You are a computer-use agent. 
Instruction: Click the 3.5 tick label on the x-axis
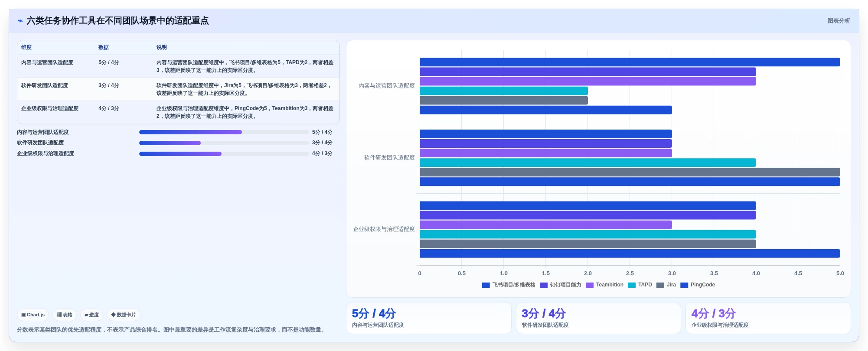[x=714, y=273]
